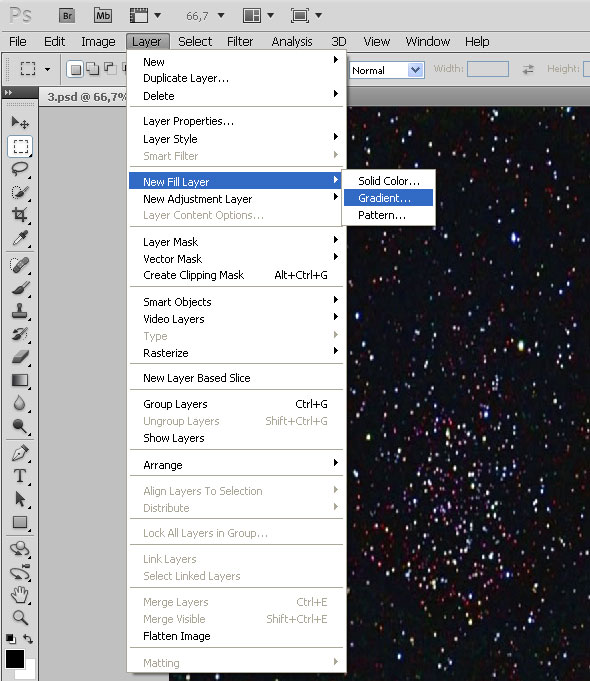
Task: Launch Adobe Bridge
Action: [67, 16]
